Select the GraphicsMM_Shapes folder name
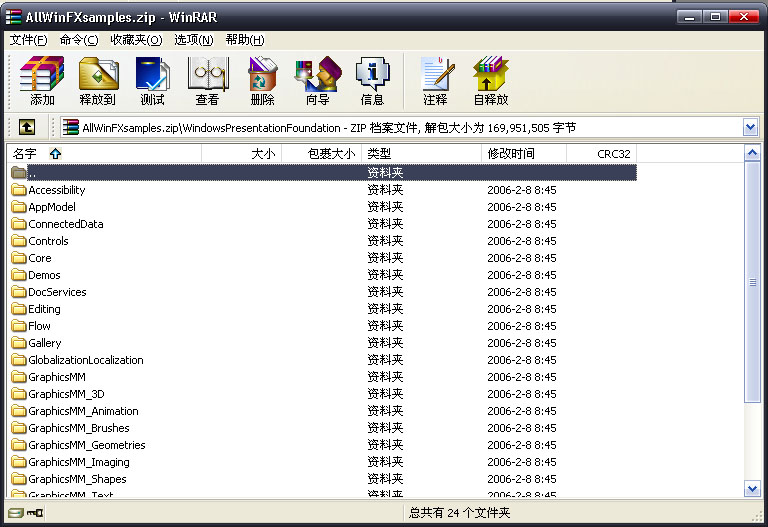 (x=77, y=479)
